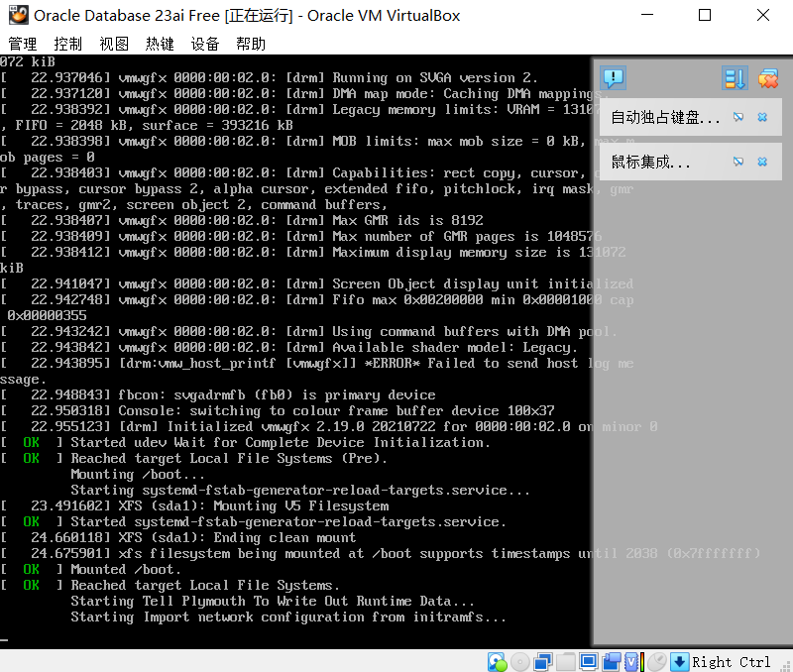793x672 pixels.
Task: Click the '*ERROR* Failed to send host log' line
Action: click(x=316, y=364)
